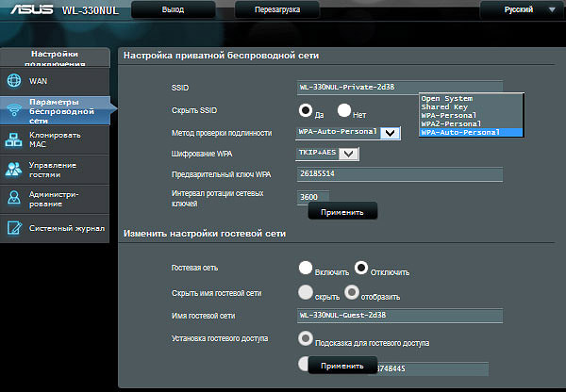Click the SSID input field

[400, 88]
